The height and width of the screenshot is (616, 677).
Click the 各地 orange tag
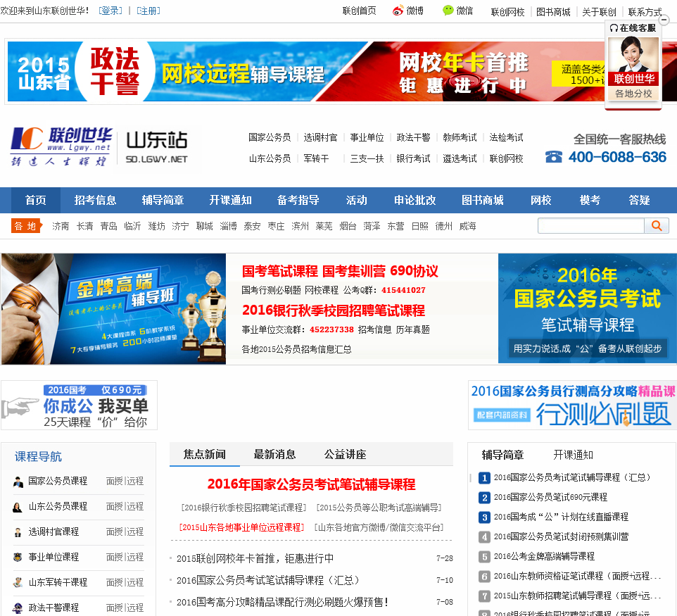click(x=26, y=226)
